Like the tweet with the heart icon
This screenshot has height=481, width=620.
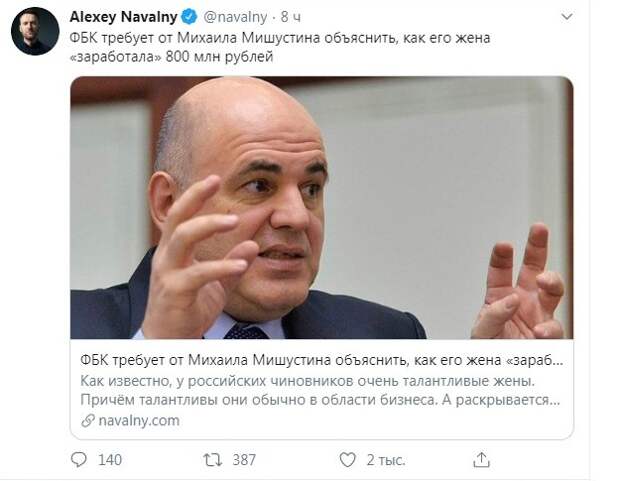click(348, 460)
